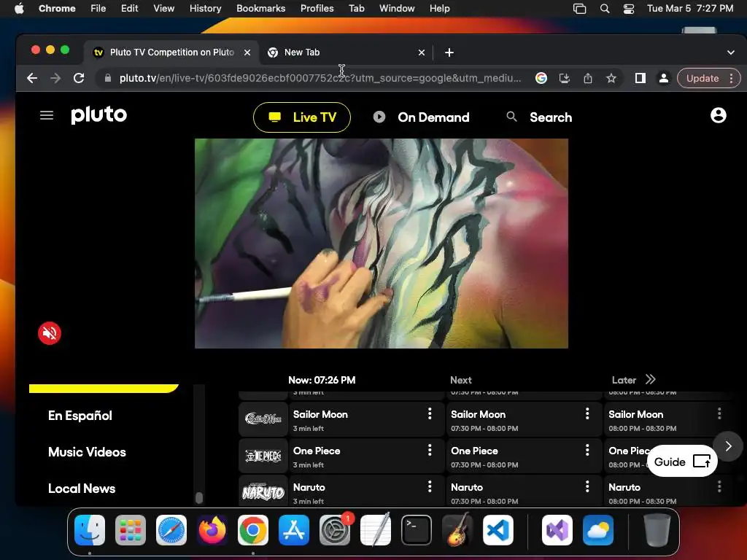Open options for Naruto at 07:30 PM
The image size is (747, 560).
click(587, 486)
